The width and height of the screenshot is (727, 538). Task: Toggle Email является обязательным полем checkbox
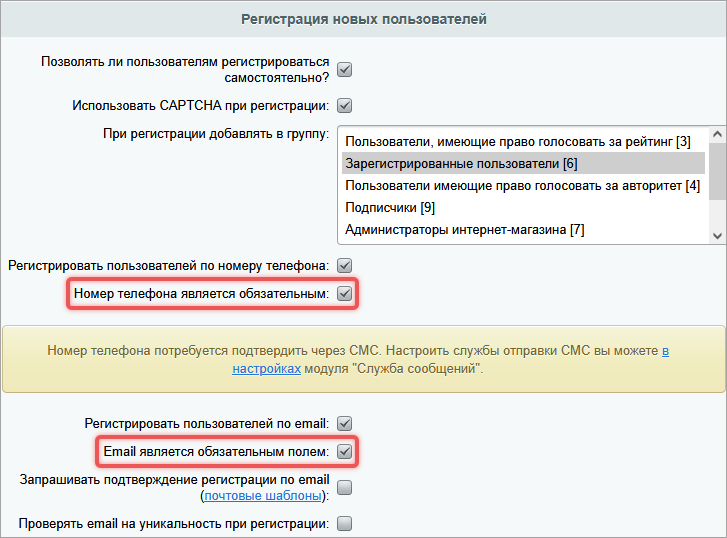tap(344, 452)
